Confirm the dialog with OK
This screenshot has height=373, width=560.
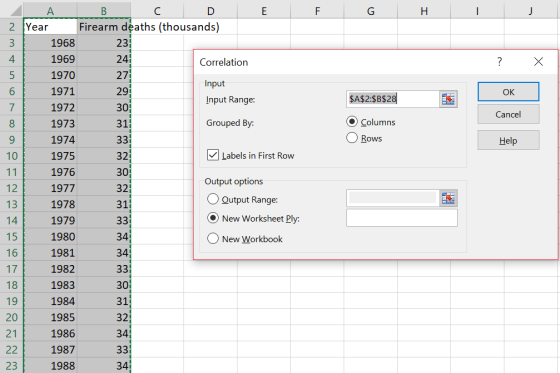pos(508,92)
